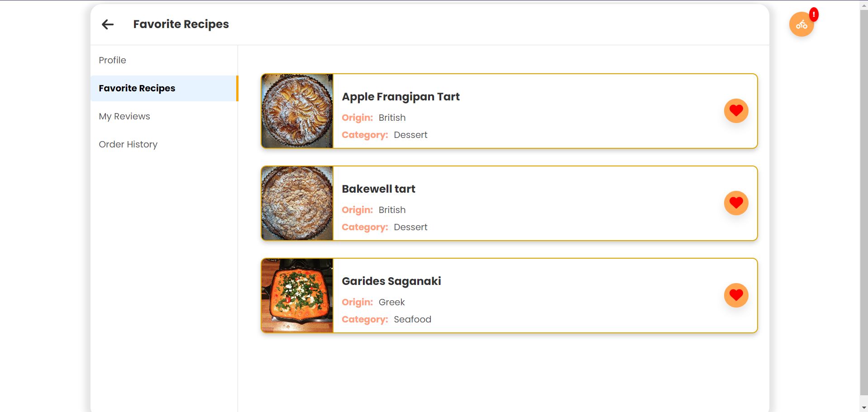Click the scrollbar down arrow

[x=863, y=408]
